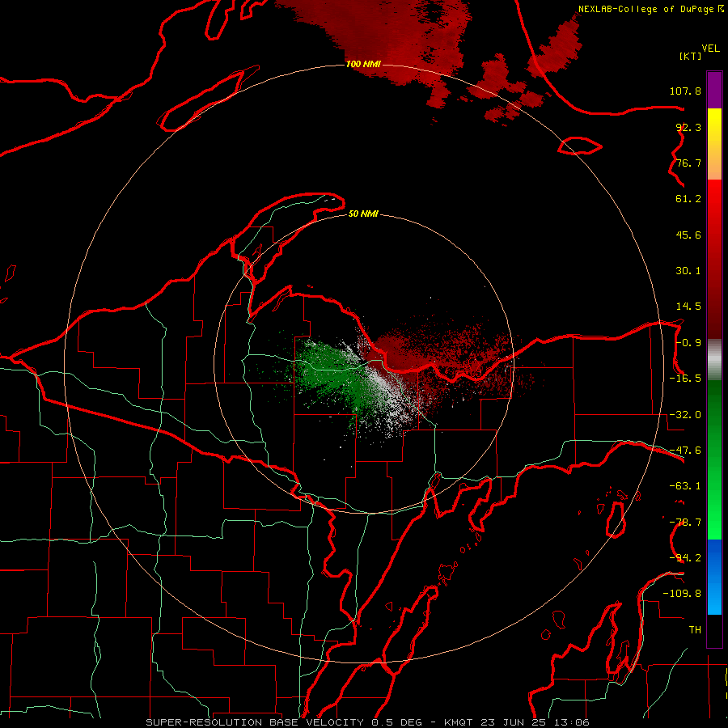Screen dimensions: 728x728
Task: Click the 45.6 scale value
Action: click(x=688, y=235)
